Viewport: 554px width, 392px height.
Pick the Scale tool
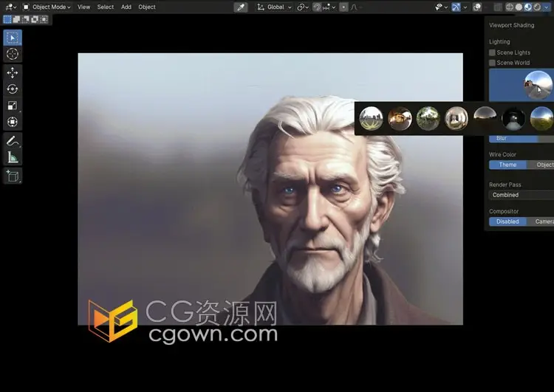click(x=13, y=106)
